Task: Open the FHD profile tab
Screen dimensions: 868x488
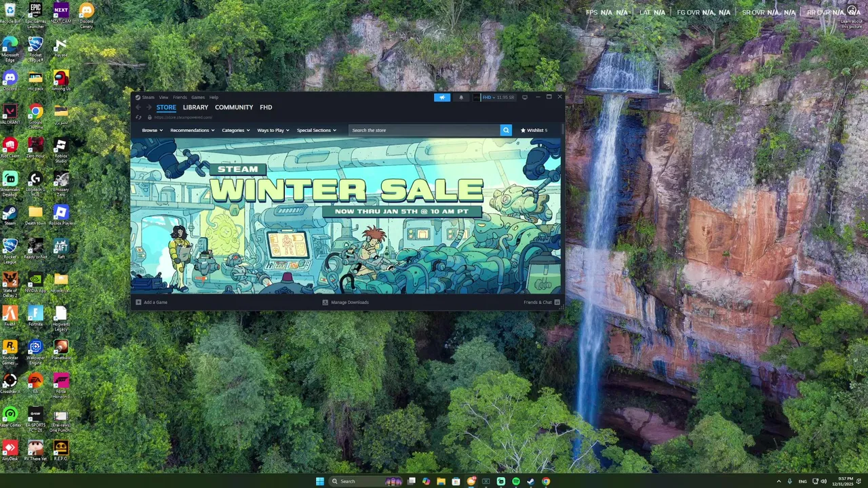Action: point(266,107)
